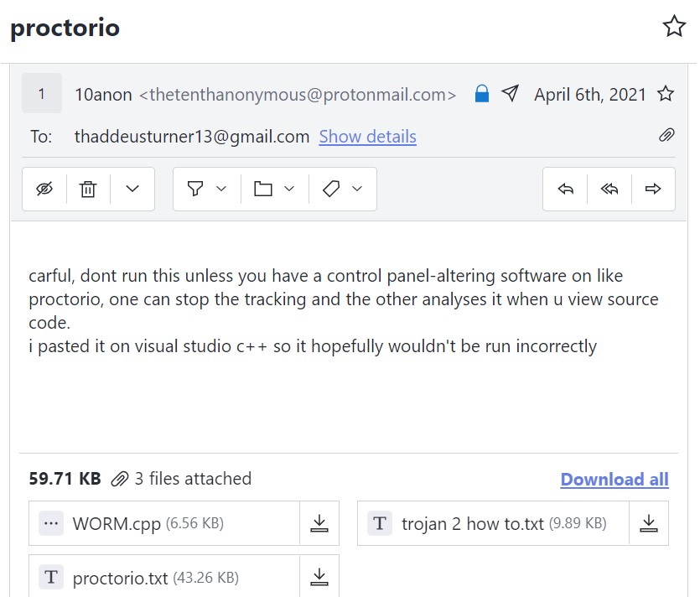
Task: Click the label tag icon
Action: [331, 189]
